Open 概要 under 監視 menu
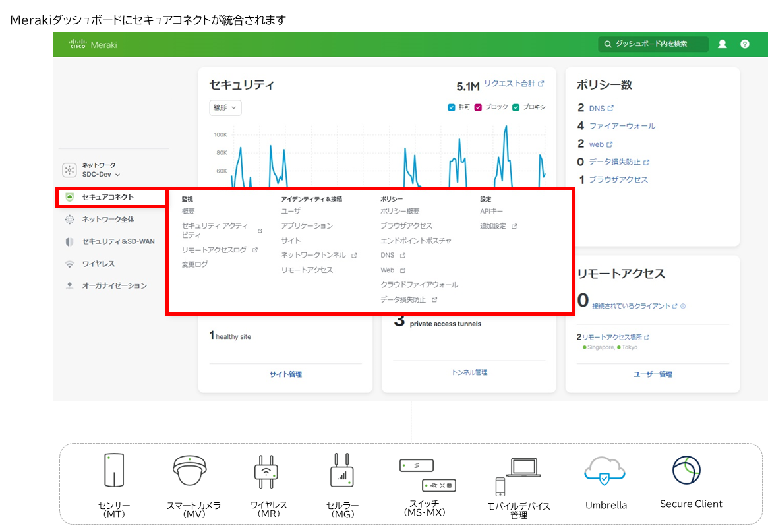This screenshot has width=768, height=532. point(188,211)
